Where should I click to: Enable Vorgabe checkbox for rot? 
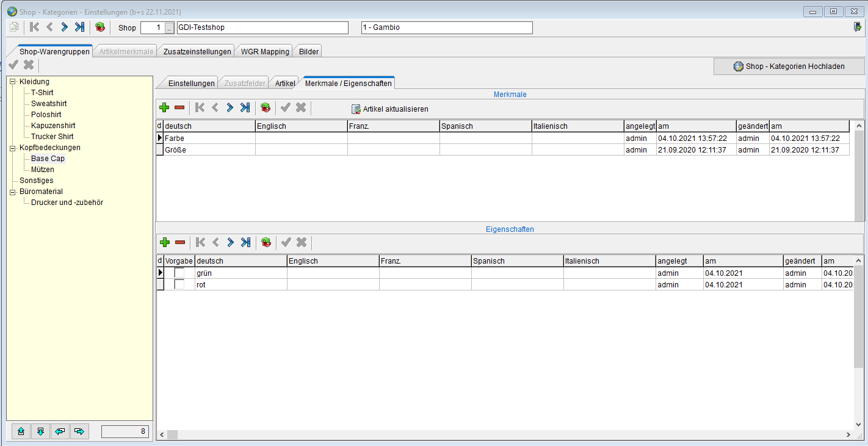point(179,284)
